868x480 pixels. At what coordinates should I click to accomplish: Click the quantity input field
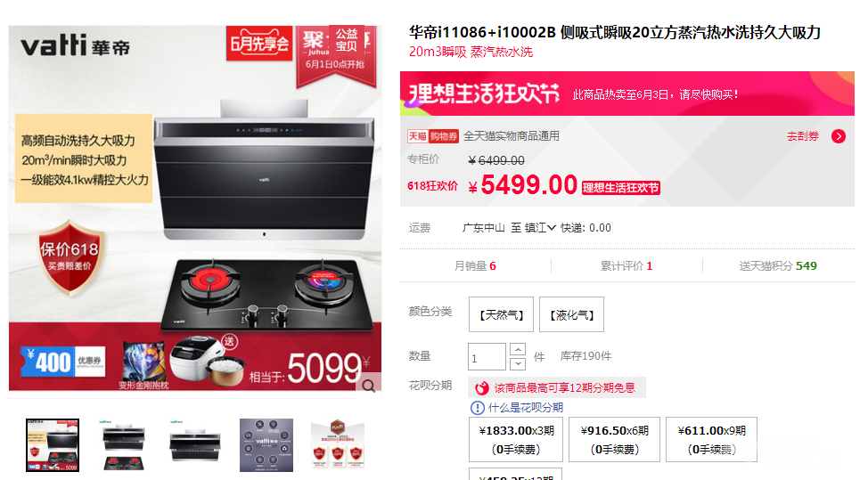click(487, 357)
